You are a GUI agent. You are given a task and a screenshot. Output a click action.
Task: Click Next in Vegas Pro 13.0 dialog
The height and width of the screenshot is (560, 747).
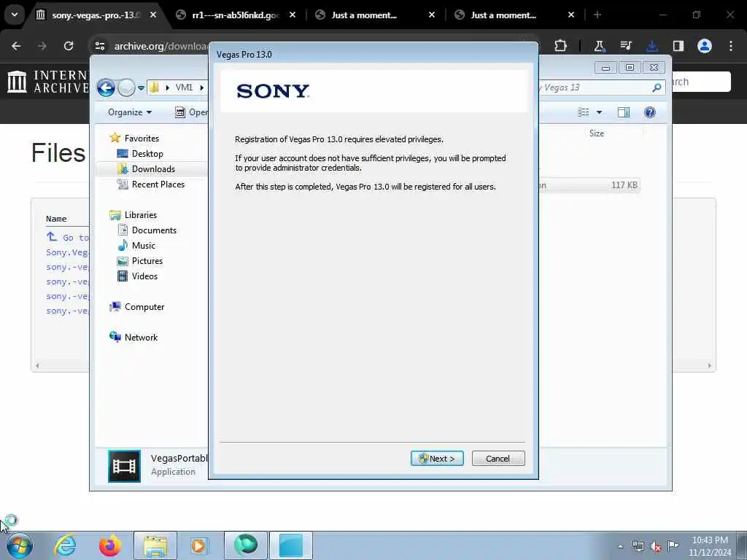[x=437, y=458]
